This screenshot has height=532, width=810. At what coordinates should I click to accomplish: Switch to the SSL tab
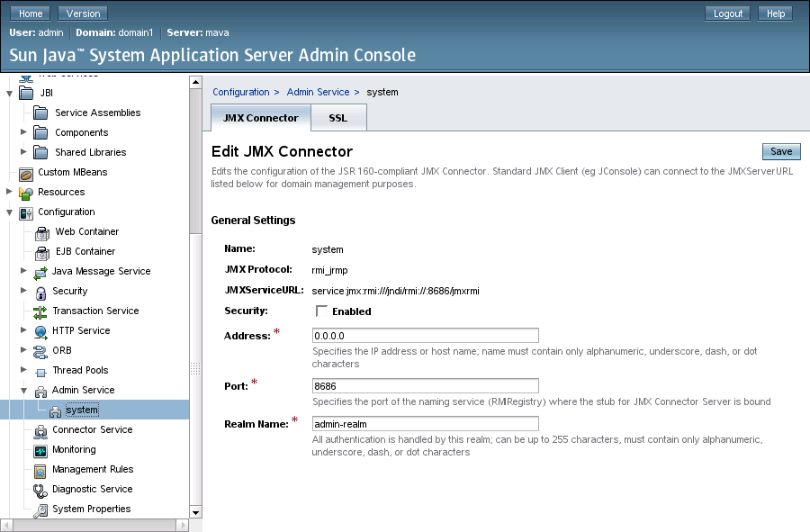coord(337,118)
